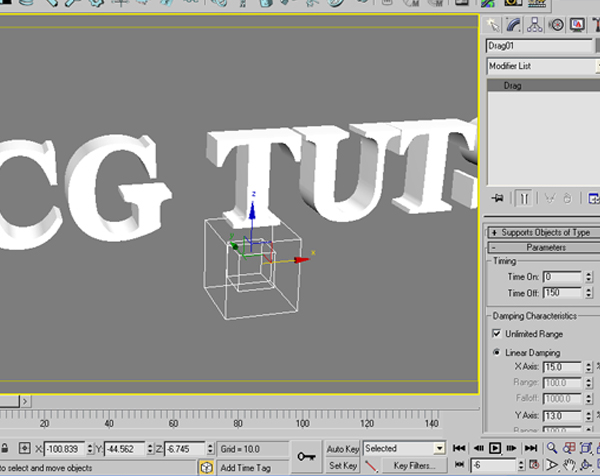Select the Zoom viewport tool
The width and height of the screenshot is (600, 476).
554,448
